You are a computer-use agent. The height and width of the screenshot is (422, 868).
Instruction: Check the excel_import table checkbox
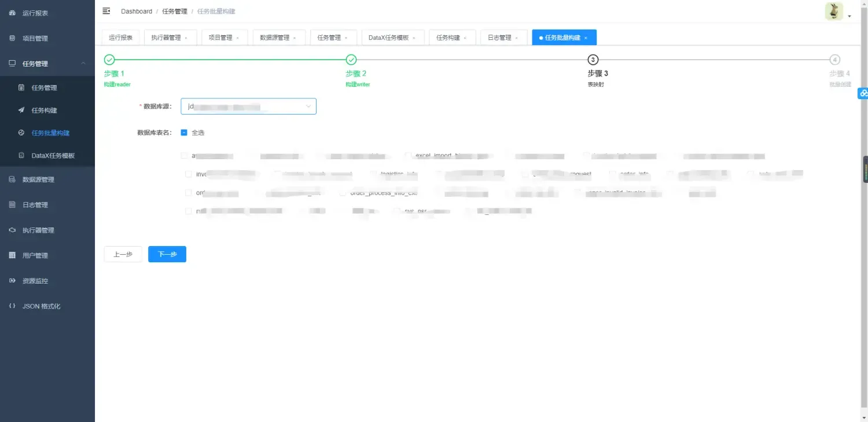[x=409, y=155]
